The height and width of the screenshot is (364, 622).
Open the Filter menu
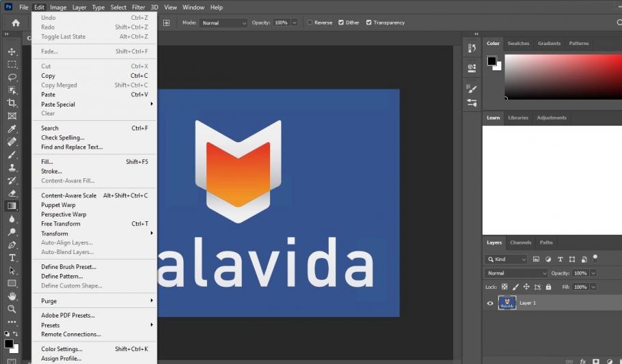coord(139,7)
